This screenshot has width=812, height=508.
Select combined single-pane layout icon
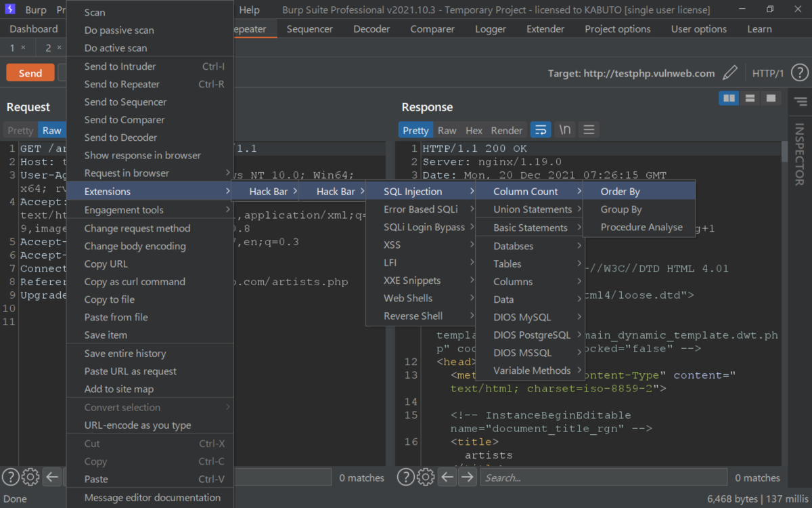click(x=770, y=99)
